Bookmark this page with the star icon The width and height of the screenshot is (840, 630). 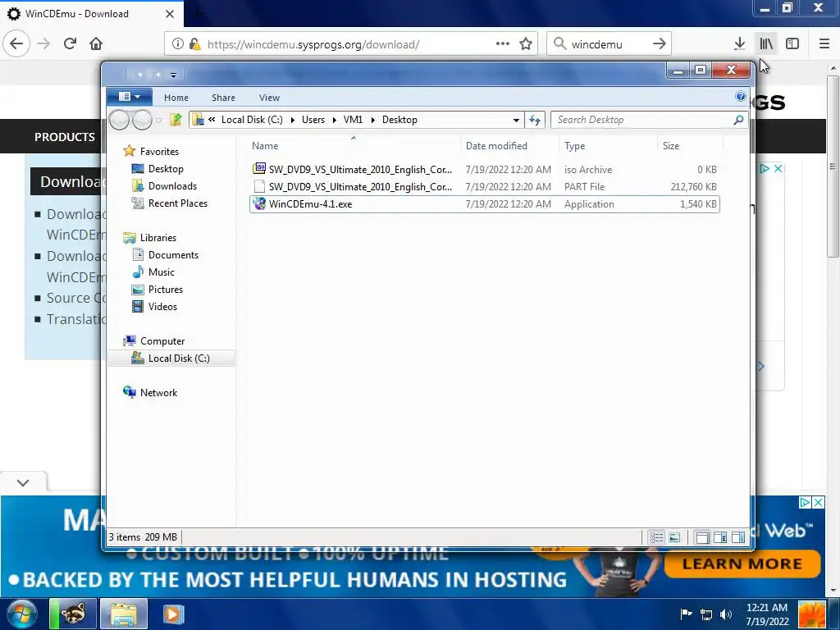[x=526, y=44]
